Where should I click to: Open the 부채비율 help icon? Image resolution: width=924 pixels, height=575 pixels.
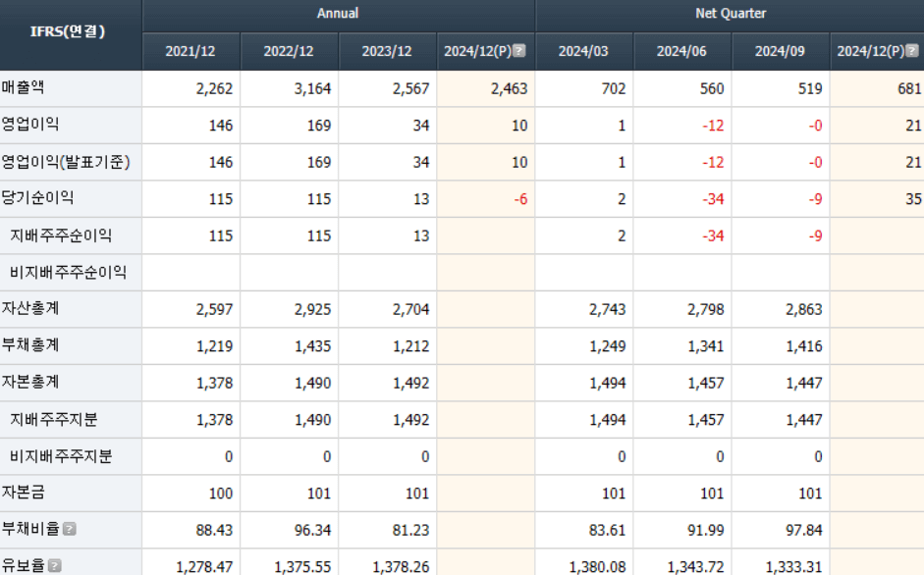pos(70,529)
